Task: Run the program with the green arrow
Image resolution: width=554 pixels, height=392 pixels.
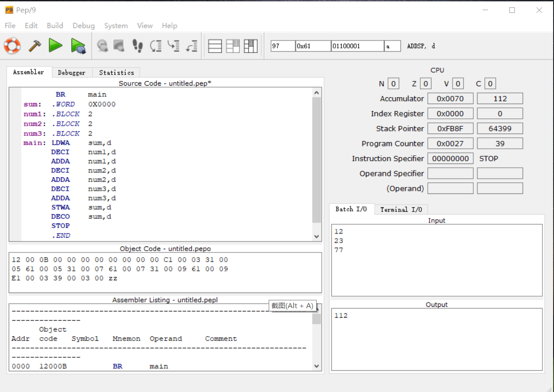Action: click(56, 46)
